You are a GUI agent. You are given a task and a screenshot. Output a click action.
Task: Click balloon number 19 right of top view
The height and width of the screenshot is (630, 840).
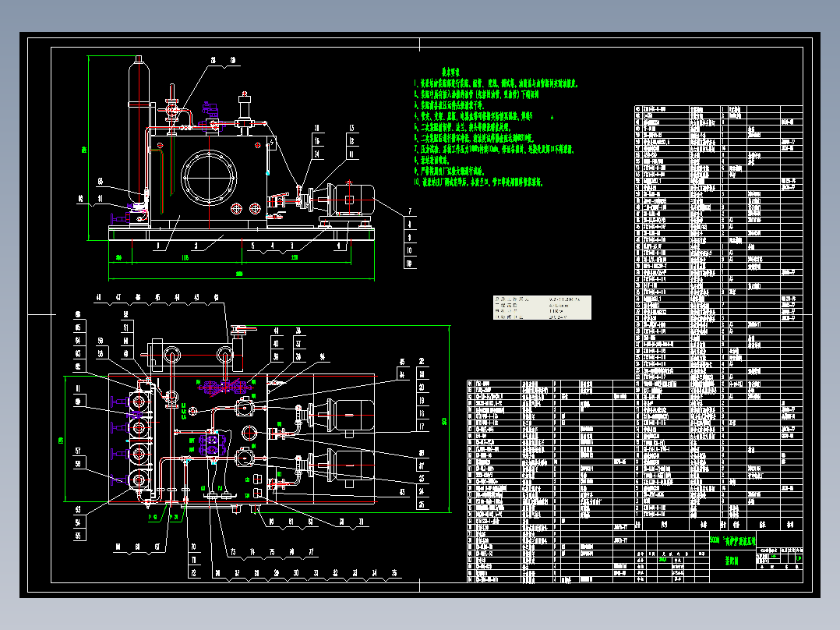click(x=422, y=400)
